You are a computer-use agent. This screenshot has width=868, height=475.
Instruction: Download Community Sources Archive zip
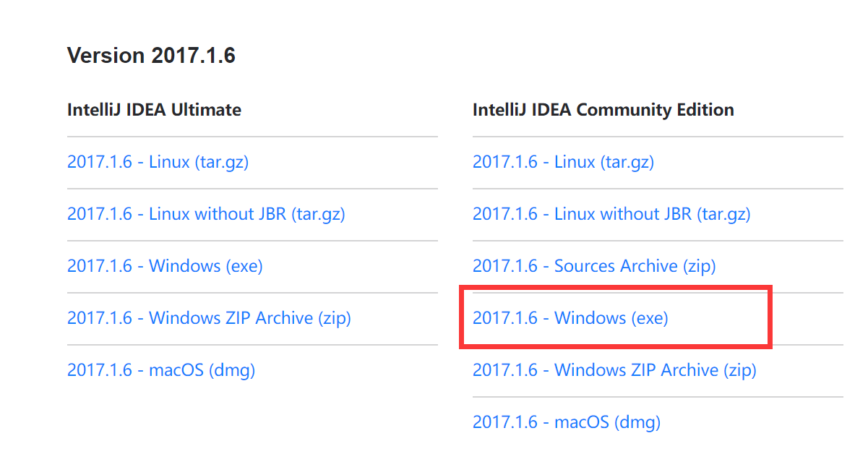pos(594,266)
